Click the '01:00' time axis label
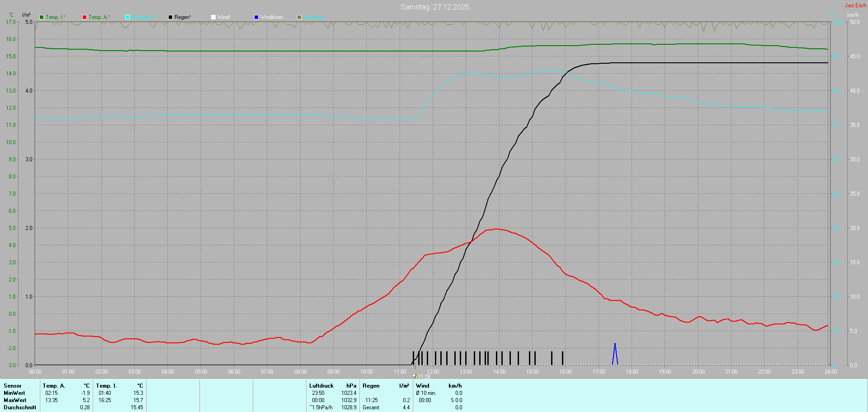The height and width of the screenshot is (412, 868). (x=68, y=372)
